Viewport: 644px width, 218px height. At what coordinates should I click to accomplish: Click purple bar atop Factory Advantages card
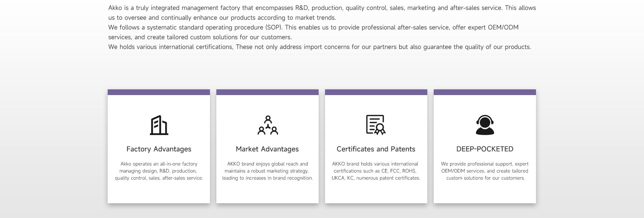tap(159, 92)
